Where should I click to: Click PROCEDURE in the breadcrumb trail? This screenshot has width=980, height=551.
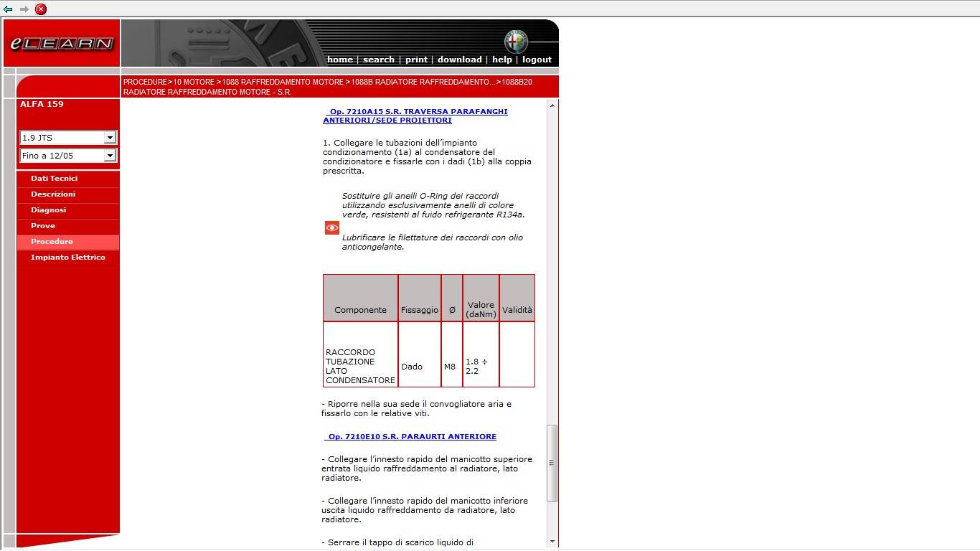point(145,83)
